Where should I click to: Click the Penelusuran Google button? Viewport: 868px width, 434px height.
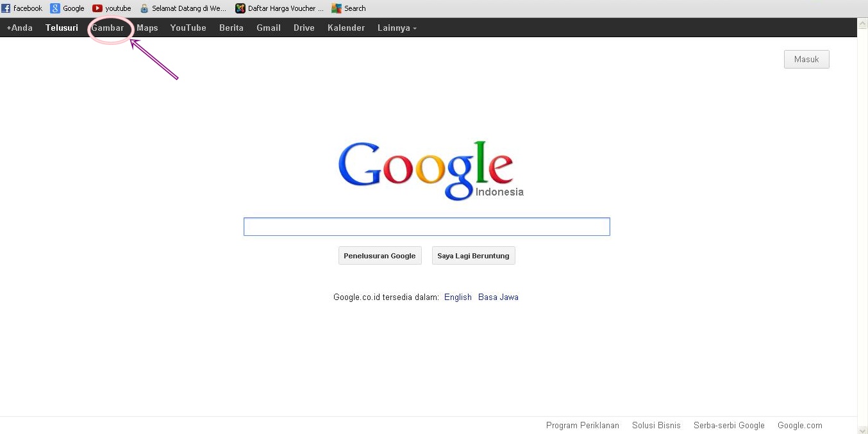click(x=380, y=256)
